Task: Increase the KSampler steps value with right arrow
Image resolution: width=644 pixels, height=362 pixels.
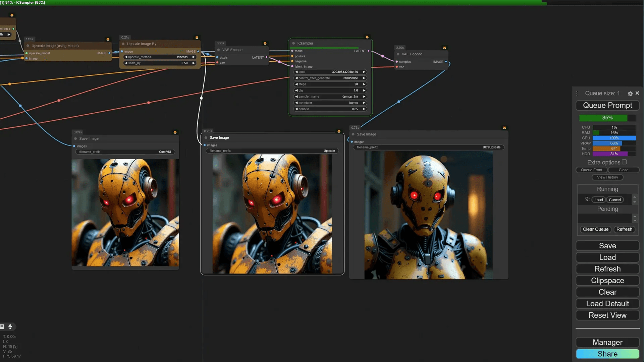Action: [364, 84]
